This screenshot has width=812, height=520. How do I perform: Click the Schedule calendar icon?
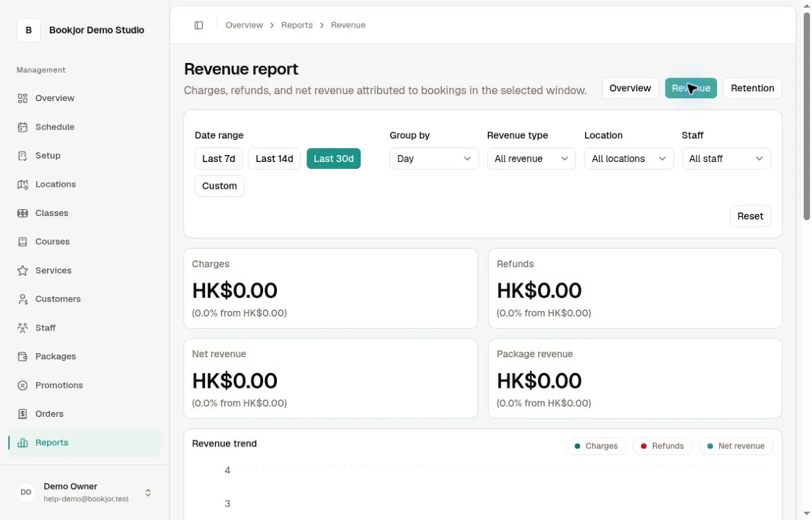click(x=22, y=127)
